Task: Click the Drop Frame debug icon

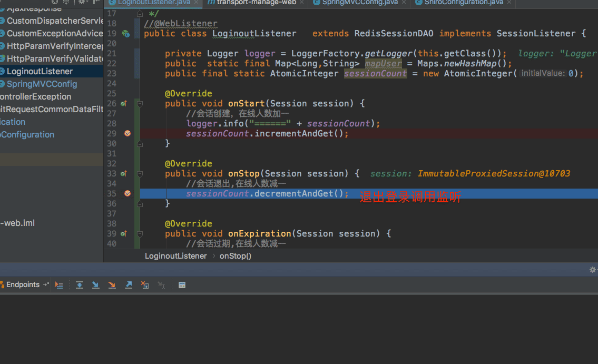Action: coord(145,285)
